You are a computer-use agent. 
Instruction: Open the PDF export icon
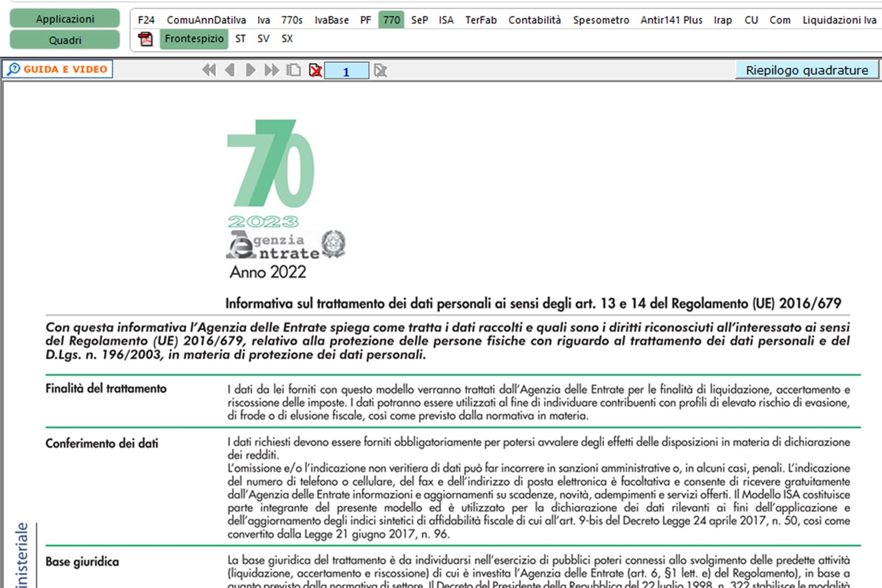pos(146,39)
